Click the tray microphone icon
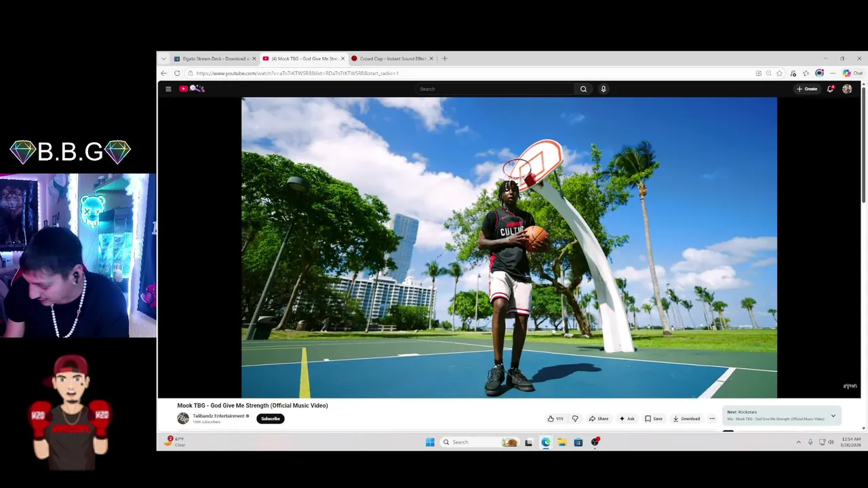The image size is (868, 488). point(810,442)
